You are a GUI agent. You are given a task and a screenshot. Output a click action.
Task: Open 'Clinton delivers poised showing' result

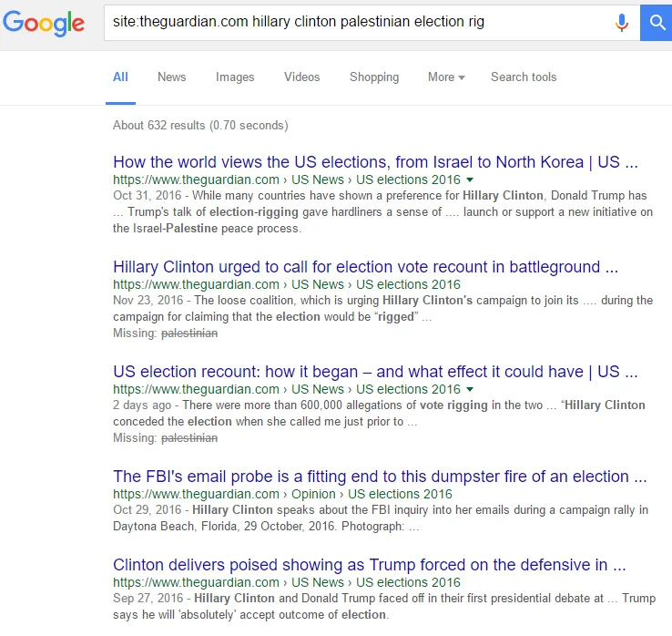tap(370, 565)
